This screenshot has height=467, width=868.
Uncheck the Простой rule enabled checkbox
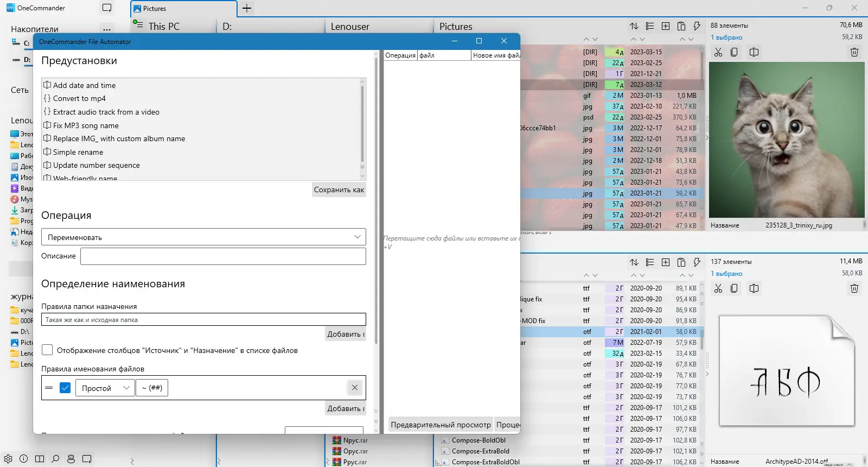tap(65, 388)
